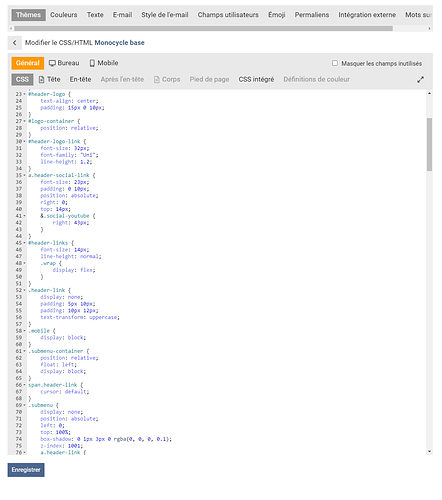Click the 'text-transform: uppercase;' line

click(x=80, y=317)
